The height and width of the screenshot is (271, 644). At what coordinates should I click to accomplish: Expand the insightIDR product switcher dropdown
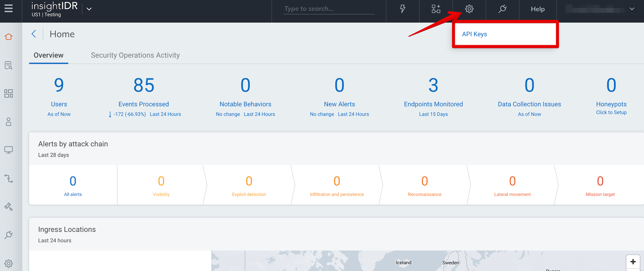(x=89, y=9)
